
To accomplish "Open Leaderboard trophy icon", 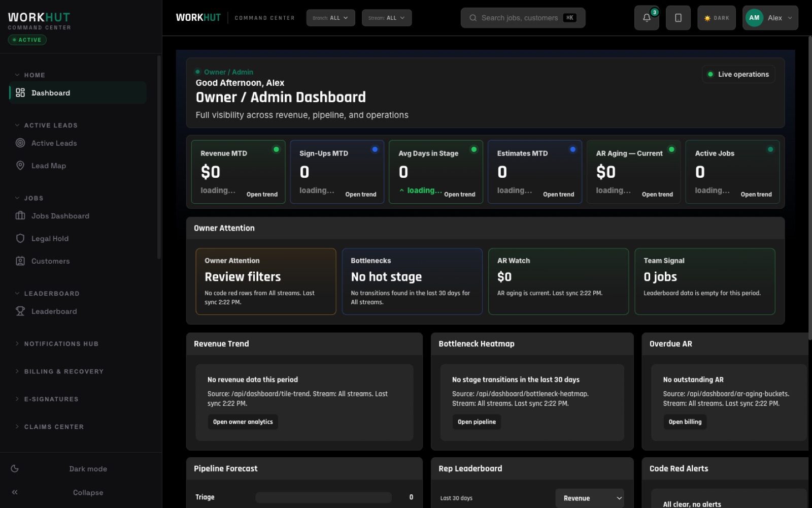I will click(20, 311).
